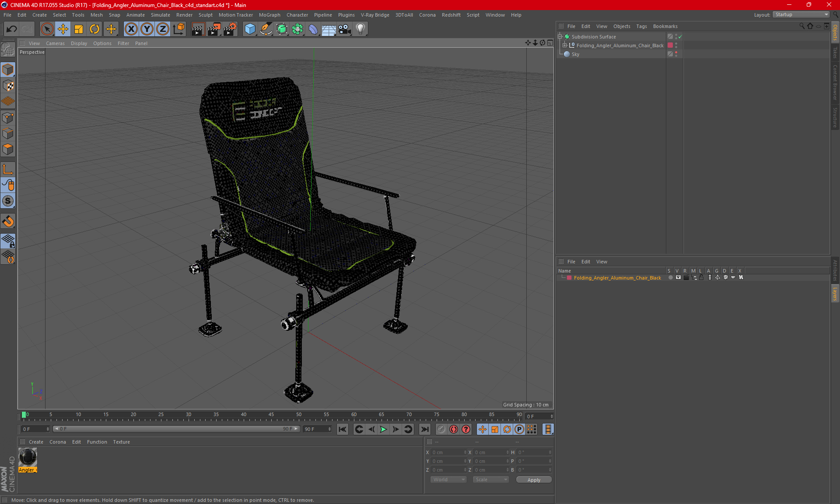Add a Floor environment object
The height and width of the screenshot is (504, 840).
pos(329,29)
